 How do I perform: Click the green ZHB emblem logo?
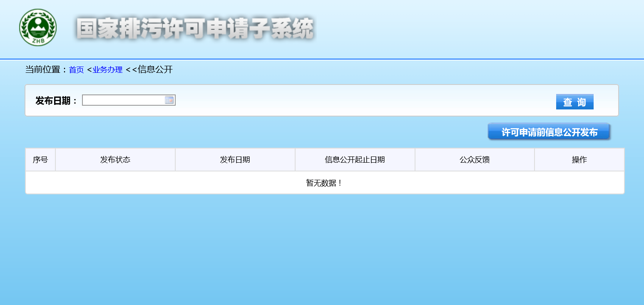click(37, 27)
